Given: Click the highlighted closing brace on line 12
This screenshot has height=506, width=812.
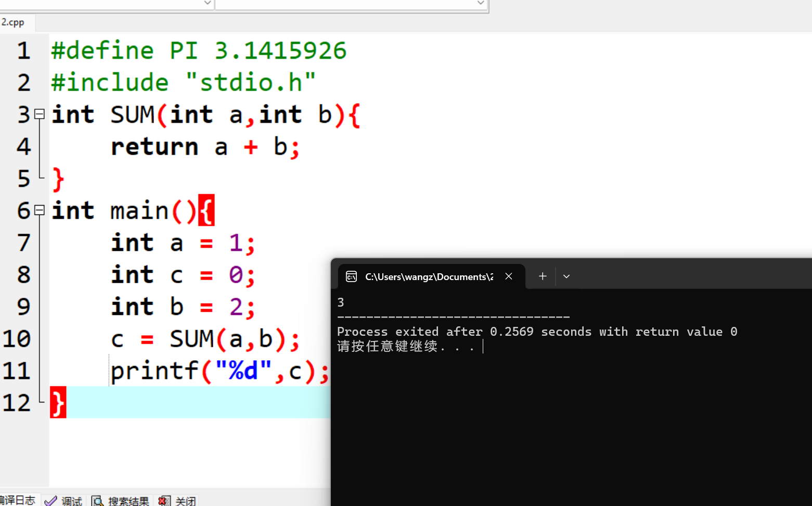Looking at the screenshot, I should coord(58,403).
